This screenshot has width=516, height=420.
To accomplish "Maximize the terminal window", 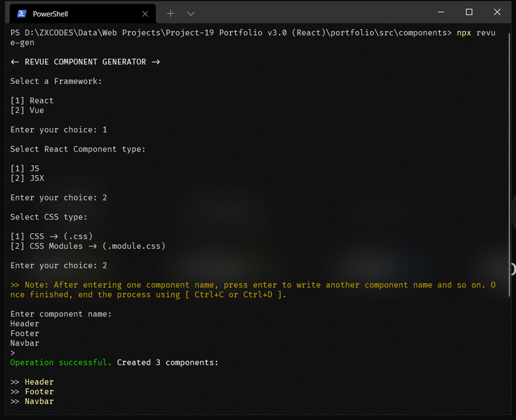I will point(469,12).
